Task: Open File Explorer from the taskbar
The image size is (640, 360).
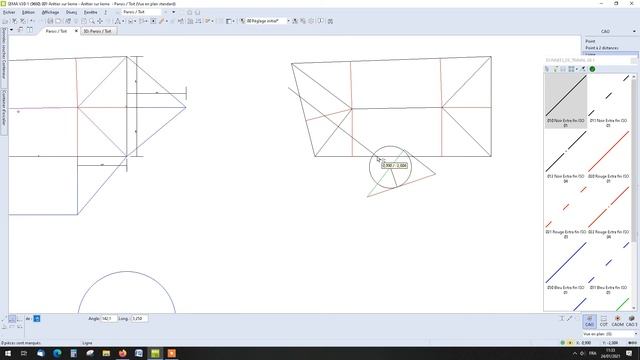Action: point(106,353)
